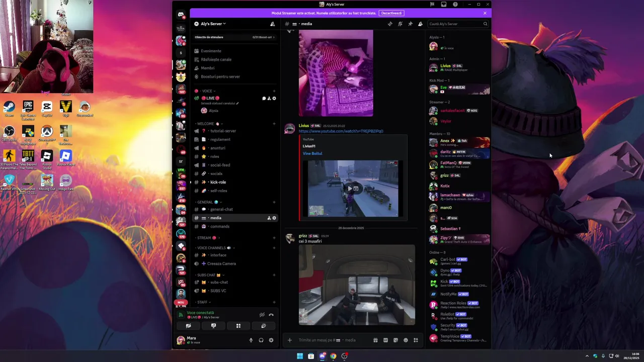This screenshot has width=644, height=362.
Task: Open media channel settings gear
Action: point(274,218)
